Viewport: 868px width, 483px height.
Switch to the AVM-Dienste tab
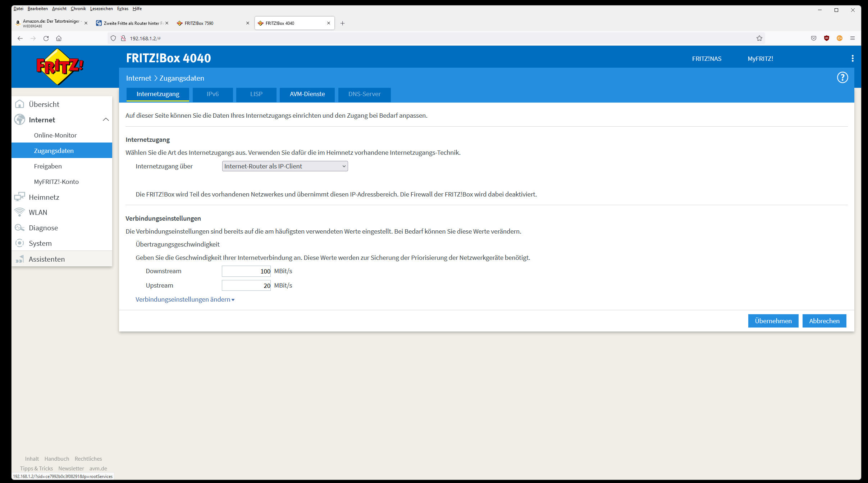tap(307, 94)
